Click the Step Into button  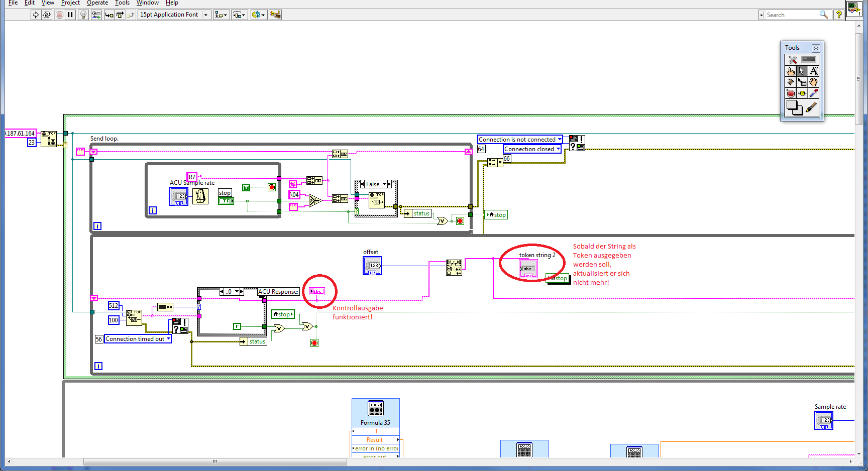pos(108,15)
